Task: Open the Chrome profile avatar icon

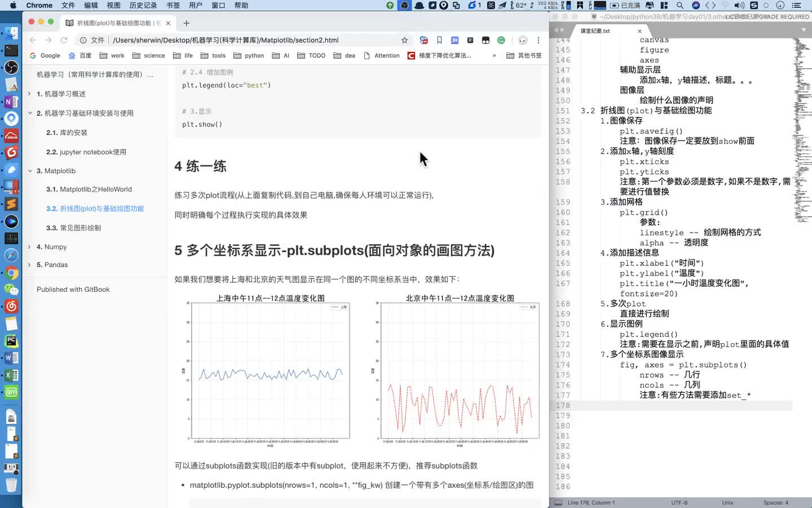Action: pos(523,40)
